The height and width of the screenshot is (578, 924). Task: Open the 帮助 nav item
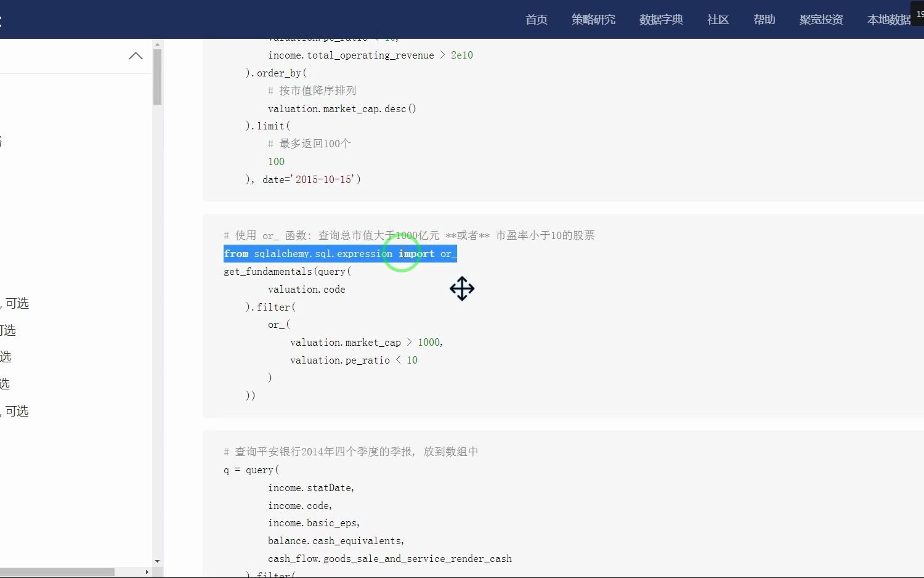764,20
